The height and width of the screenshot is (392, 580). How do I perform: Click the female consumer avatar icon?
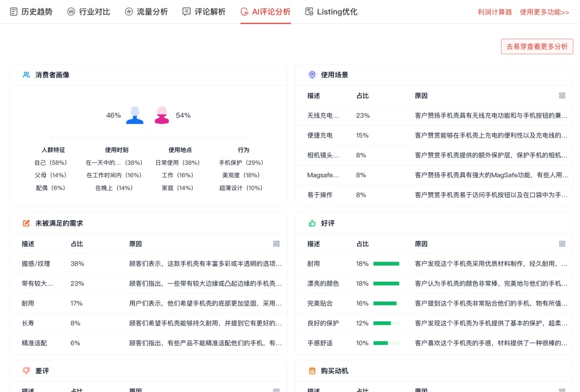tap(162, 115)
